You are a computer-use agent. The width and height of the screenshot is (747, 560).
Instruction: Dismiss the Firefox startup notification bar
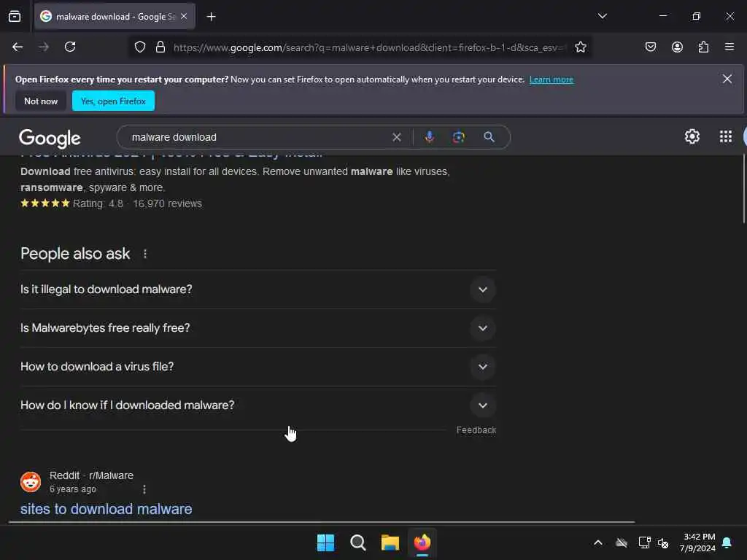(x=727, y=79)
